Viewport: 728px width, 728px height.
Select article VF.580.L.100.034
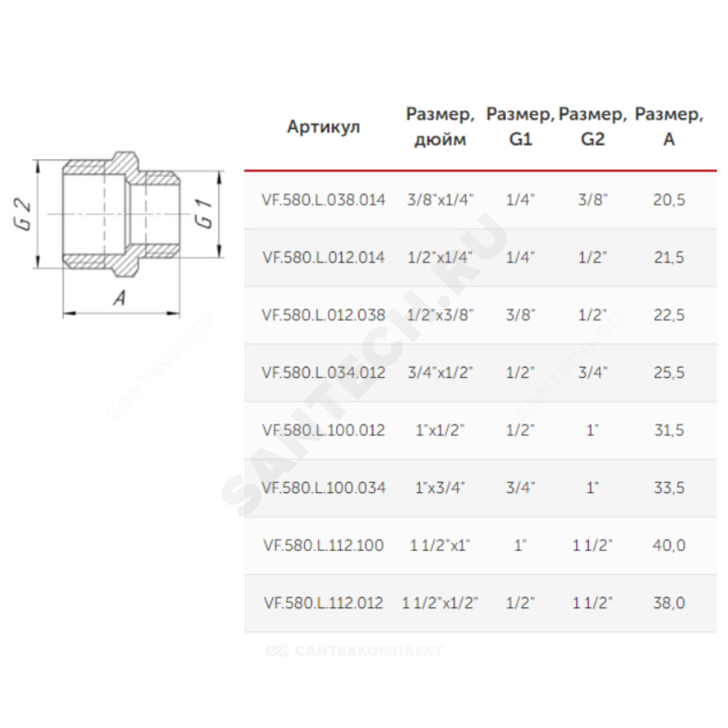[x=324, y=488]
